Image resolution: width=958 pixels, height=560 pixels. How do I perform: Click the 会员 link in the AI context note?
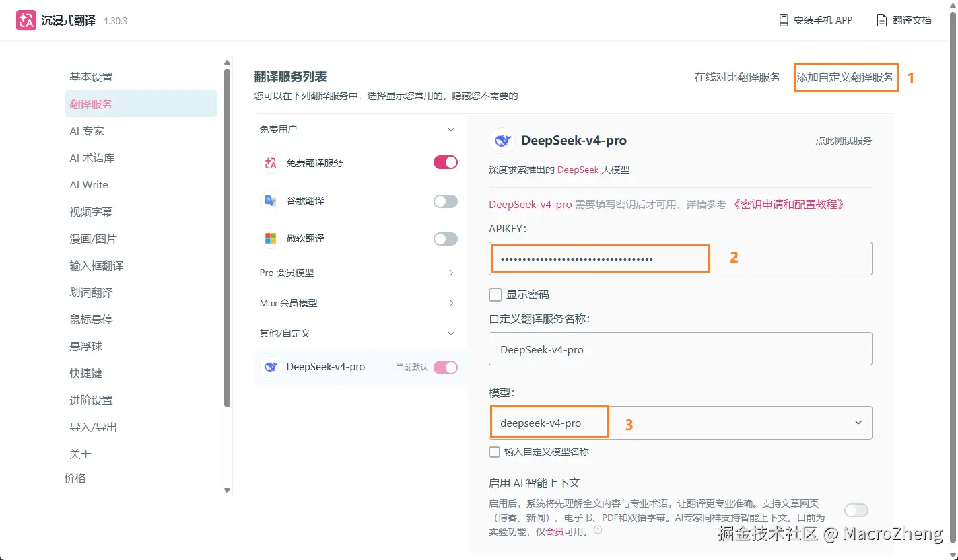pyautogui.click(x=554, y=532)
